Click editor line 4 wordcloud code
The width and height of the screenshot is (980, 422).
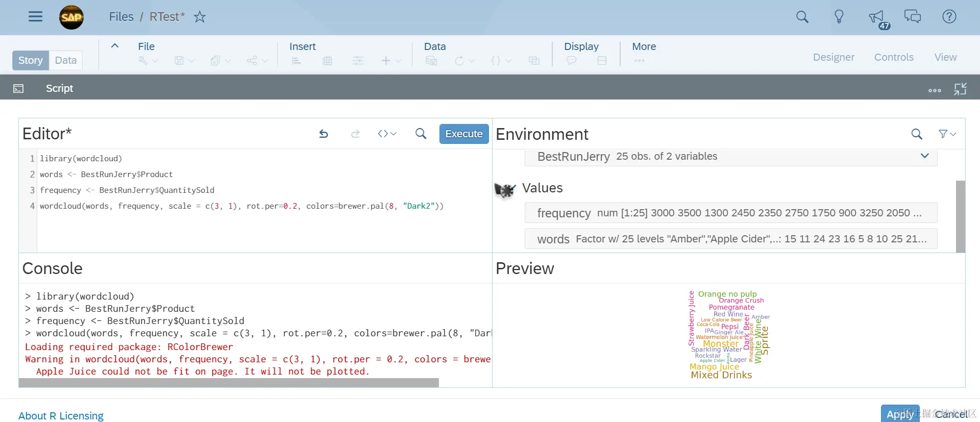[241, 206]
